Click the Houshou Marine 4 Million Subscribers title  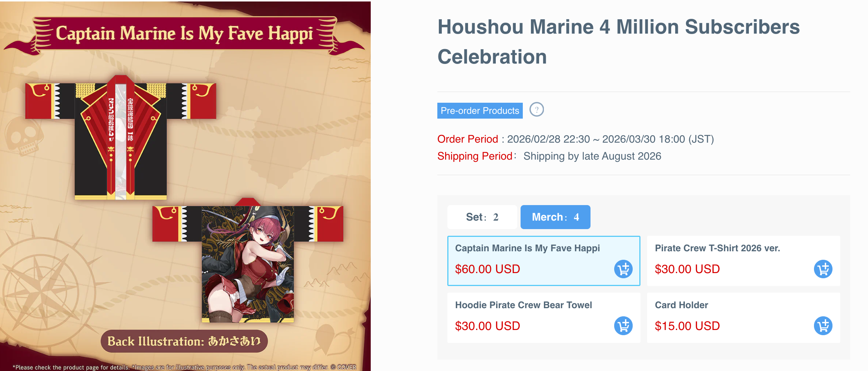coord(619,42)
